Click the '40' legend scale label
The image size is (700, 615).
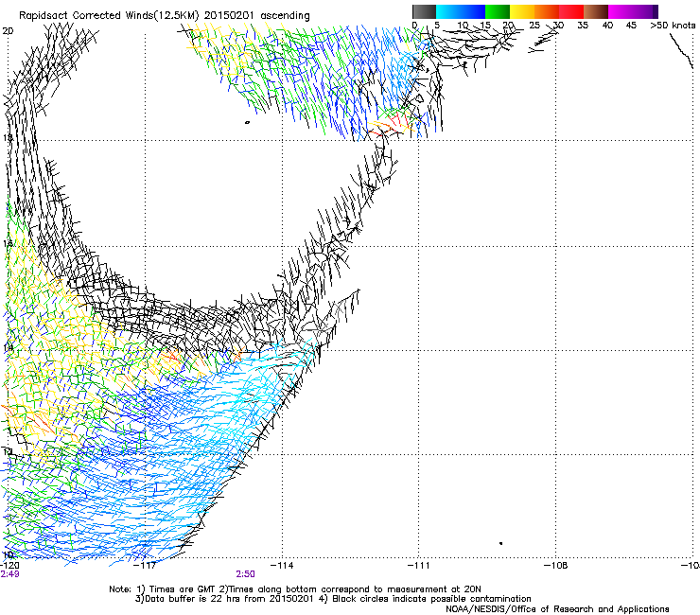click(607, 26)
